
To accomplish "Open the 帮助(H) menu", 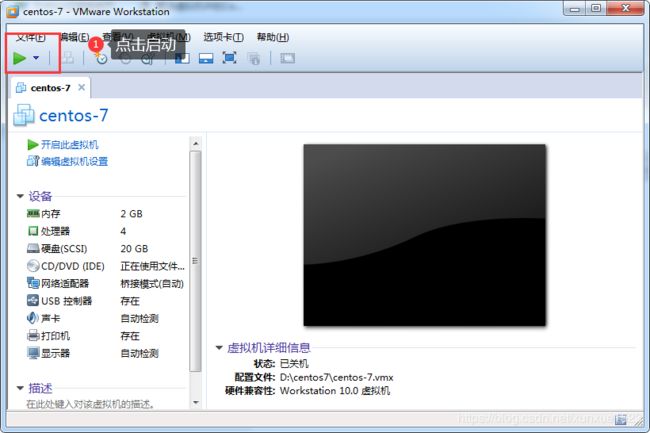I will (273, 37).
